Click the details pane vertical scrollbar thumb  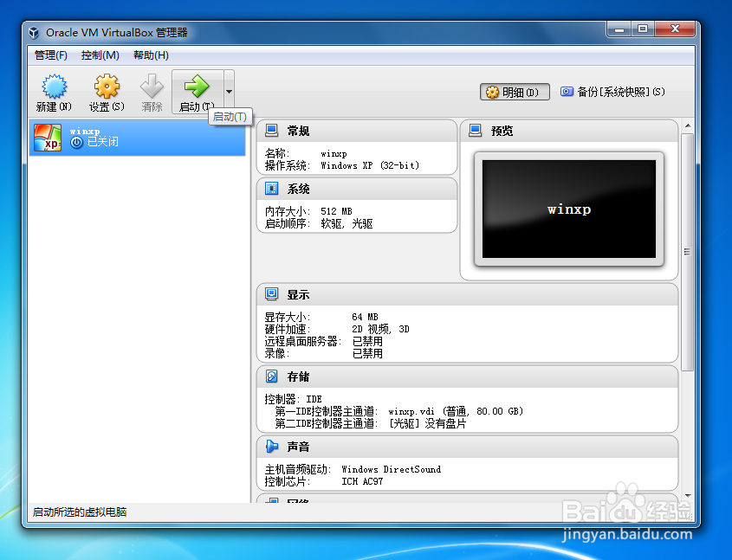[688, 252]
